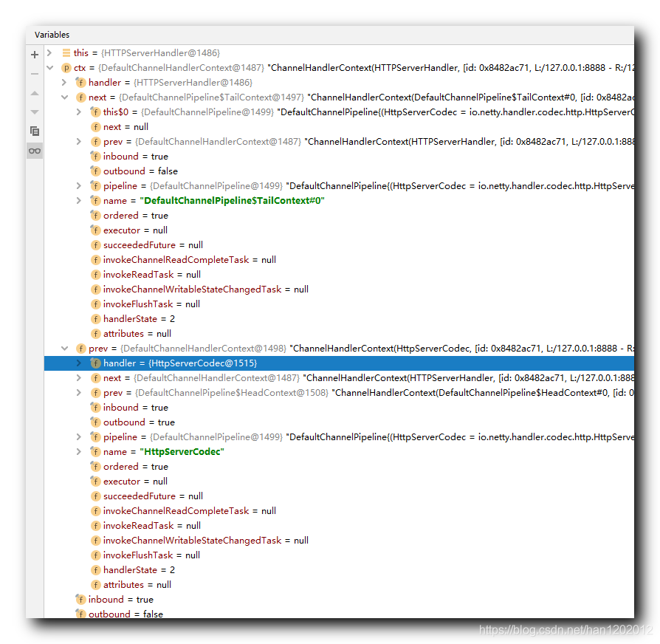Click field icon beside last 'attributes = null'
The width and height of the screenshot is (660, 644).
[x=95, y=585]
